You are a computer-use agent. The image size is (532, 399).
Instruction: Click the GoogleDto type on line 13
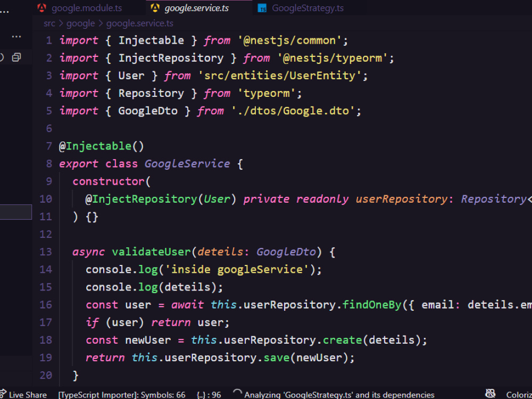coord(286,252)
